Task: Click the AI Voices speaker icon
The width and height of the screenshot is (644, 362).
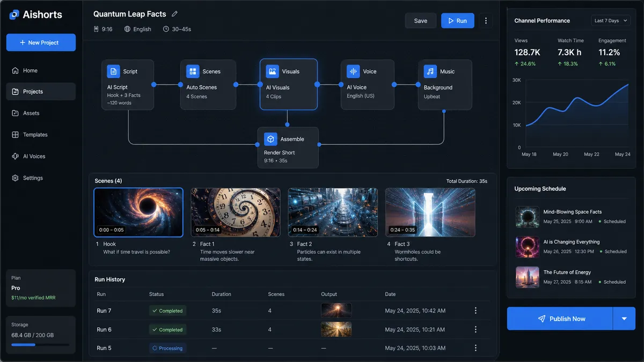Action: point(15,156)
